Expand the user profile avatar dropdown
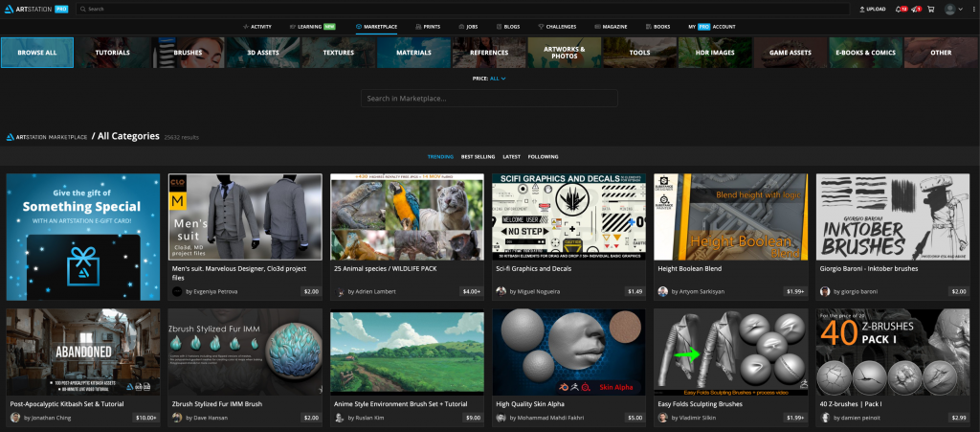Screen dimensions: 980x432 coord(951,9)
